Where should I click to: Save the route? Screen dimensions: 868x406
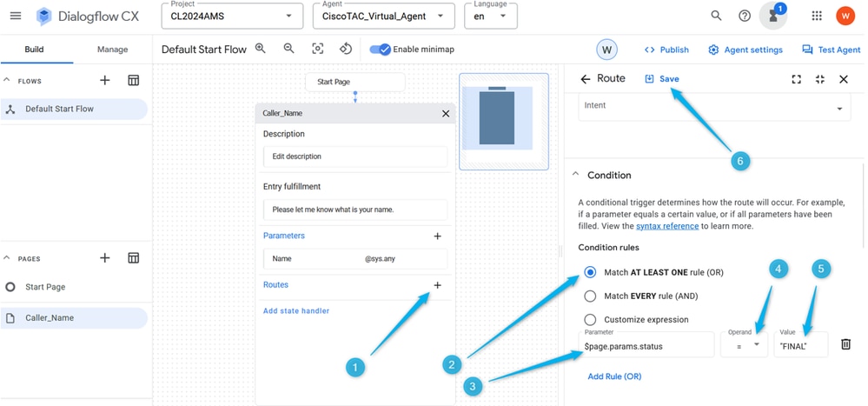tap(662, 78)
